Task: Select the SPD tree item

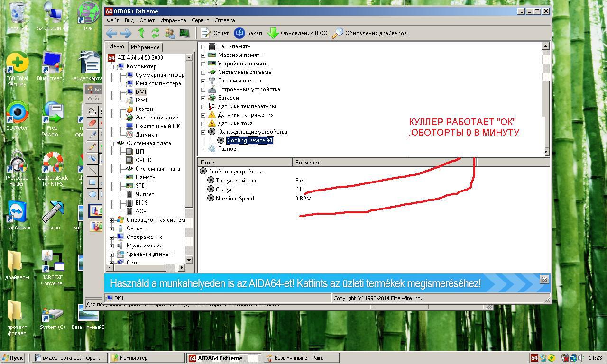Action: [140, 186]
